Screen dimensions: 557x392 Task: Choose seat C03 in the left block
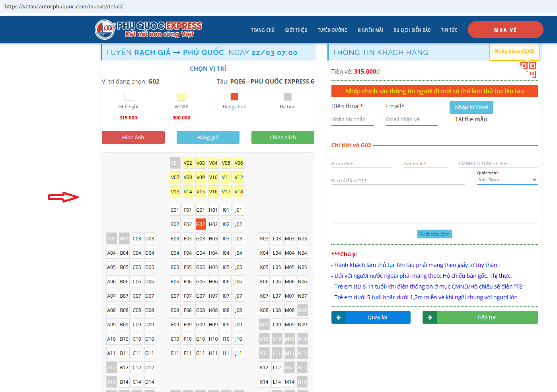(137, 239)
